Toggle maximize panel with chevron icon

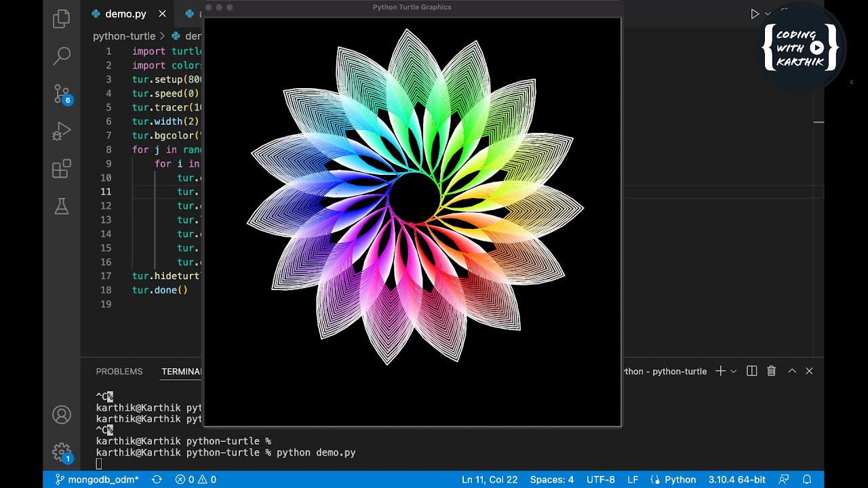click(791, 371)
